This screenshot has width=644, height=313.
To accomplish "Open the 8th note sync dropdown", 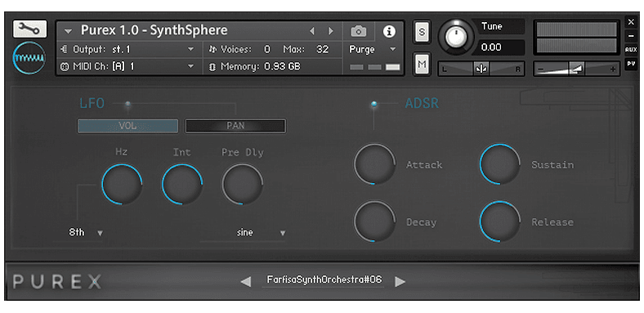I will pos(86,232).
